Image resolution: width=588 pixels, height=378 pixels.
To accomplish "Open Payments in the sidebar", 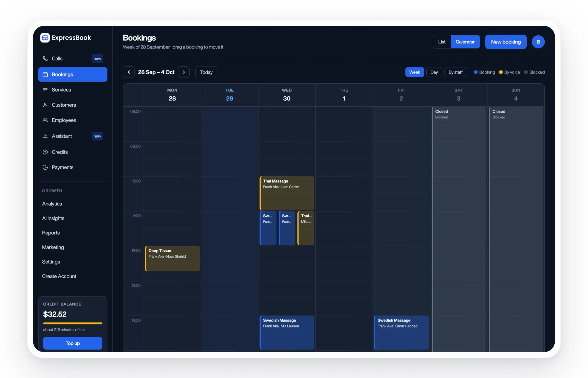I will pos(73,167).
